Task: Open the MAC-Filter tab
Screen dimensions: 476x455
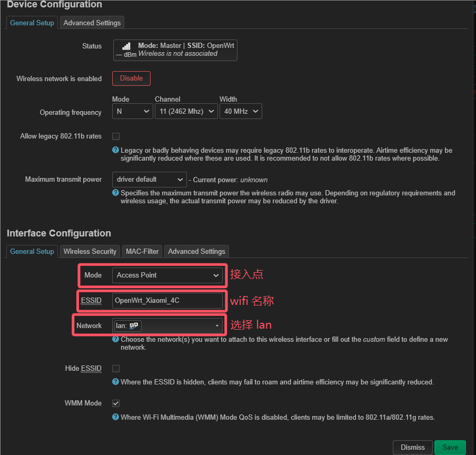Action: point(142,251)
